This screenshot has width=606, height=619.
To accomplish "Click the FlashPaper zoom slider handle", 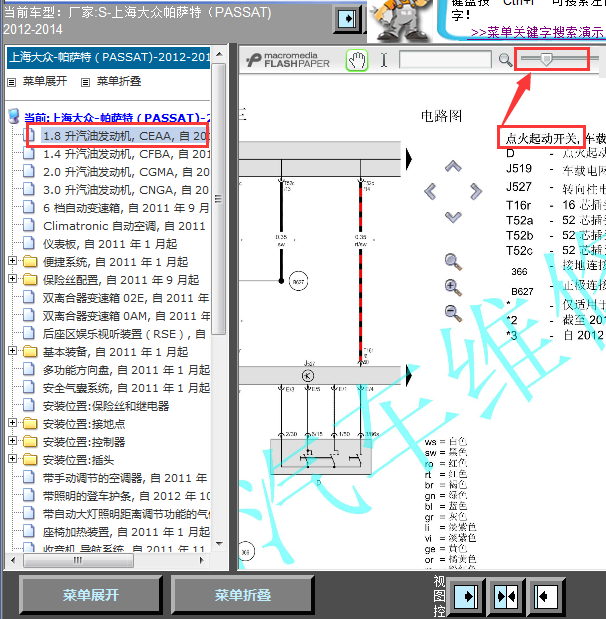I will [546, 59].
